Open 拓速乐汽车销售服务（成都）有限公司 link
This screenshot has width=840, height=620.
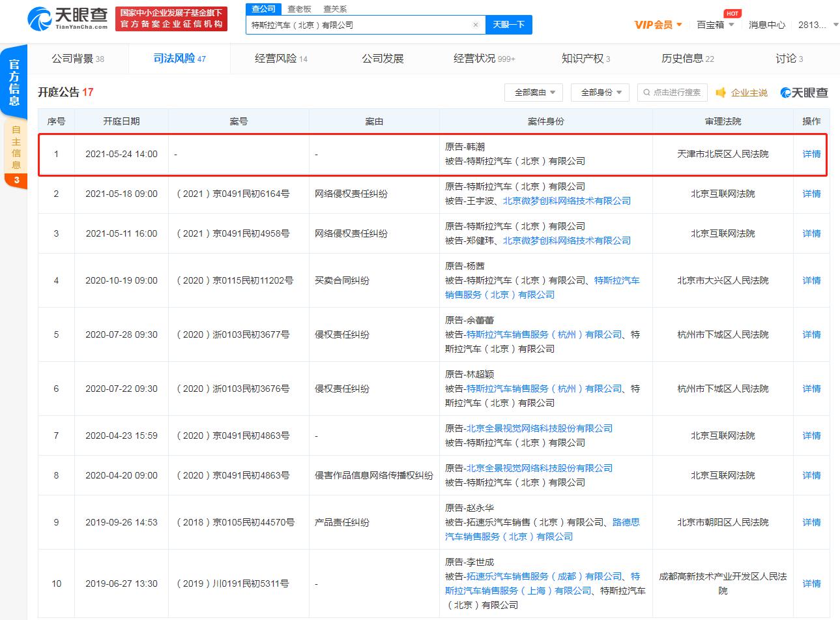coord(544,577)
